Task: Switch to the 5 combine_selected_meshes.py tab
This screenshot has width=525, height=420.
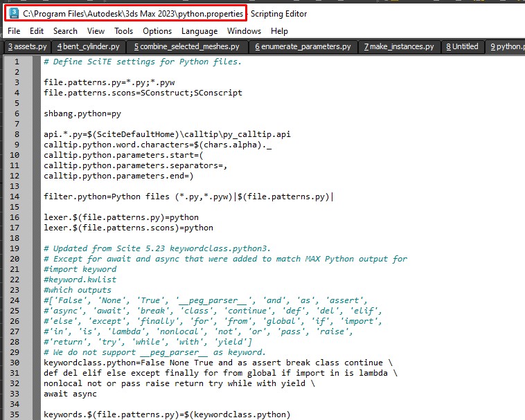Action: pos(187,46)
